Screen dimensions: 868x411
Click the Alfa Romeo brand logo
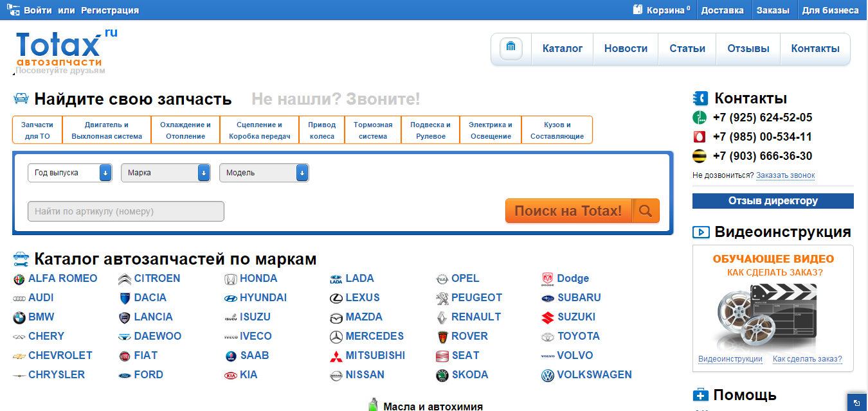click(x=19, y=279)
